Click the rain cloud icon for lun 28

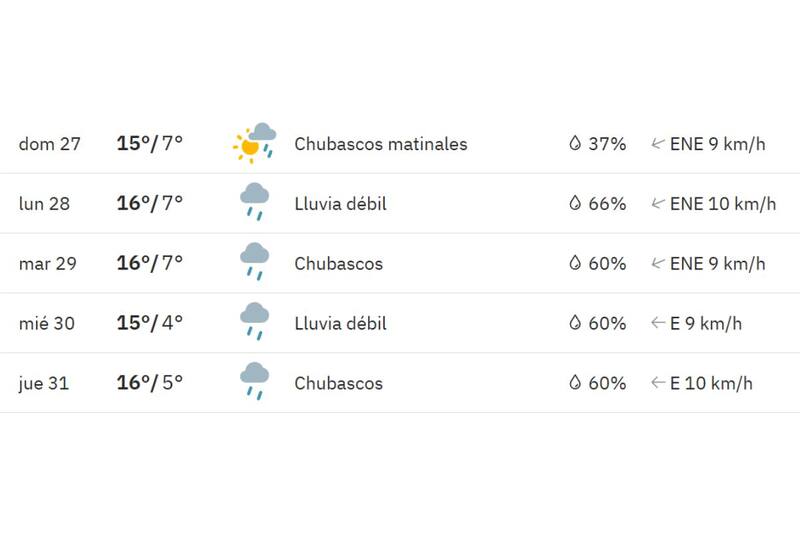point(254,203)
